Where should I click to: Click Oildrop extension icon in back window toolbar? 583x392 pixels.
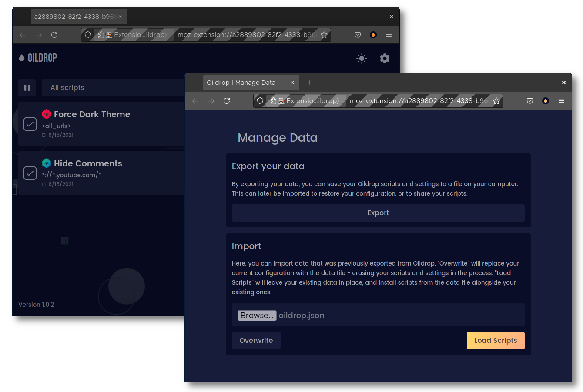point(373,35)
